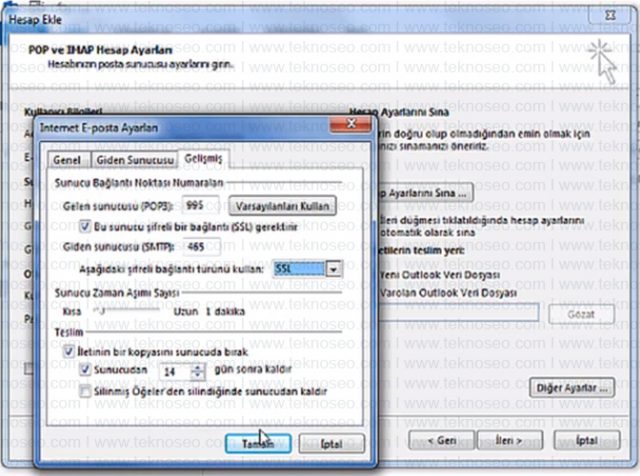Click İptal in Internet E-posta Ayarları
Image resolution: width=640 pixels, height=476 pixels.
[331, 443]
